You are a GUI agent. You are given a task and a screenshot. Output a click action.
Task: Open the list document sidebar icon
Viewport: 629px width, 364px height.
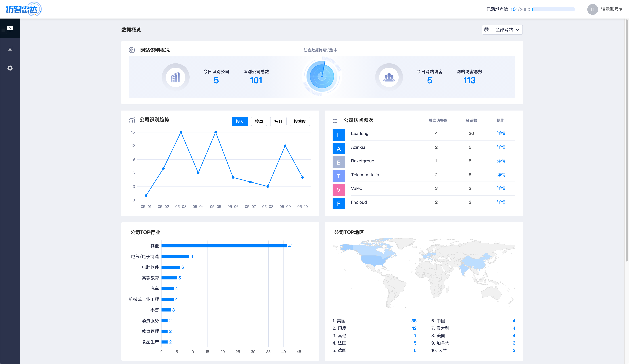click(10, 48)
